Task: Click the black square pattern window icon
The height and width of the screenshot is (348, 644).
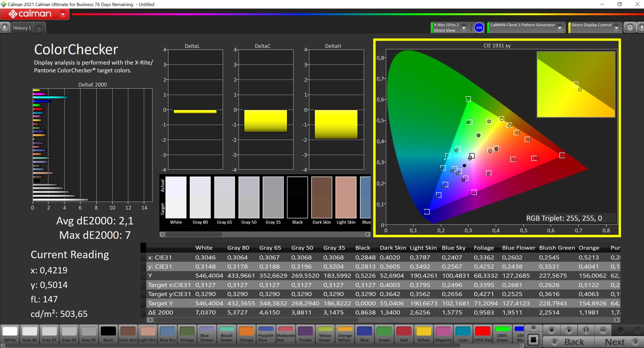Action: pos(533,340)
